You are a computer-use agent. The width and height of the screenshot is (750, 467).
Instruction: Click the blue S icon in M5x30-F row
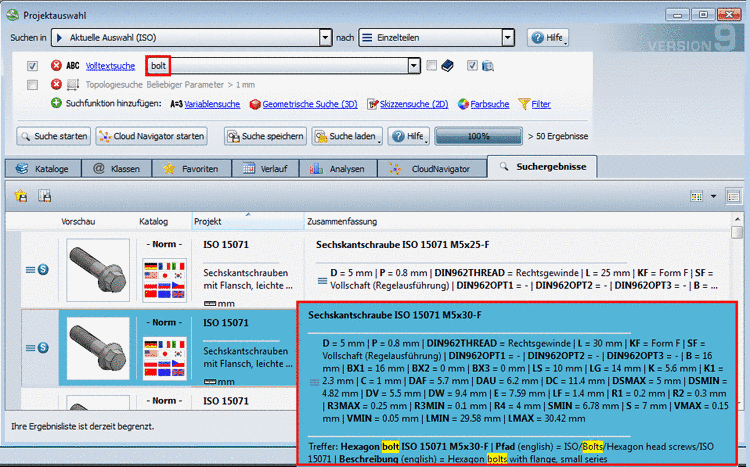click(43, 347)
